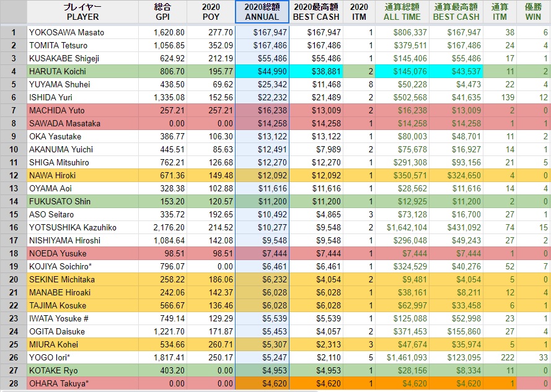Select GPI value 2,176.20
Image resolution: width=551 pixels, height=392 pixels.
coord(163,227)
